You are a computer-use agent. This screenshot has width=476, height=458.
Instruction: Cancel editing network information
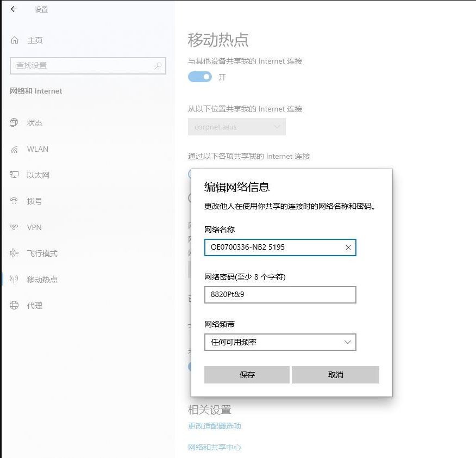click(x=335, y=374)
